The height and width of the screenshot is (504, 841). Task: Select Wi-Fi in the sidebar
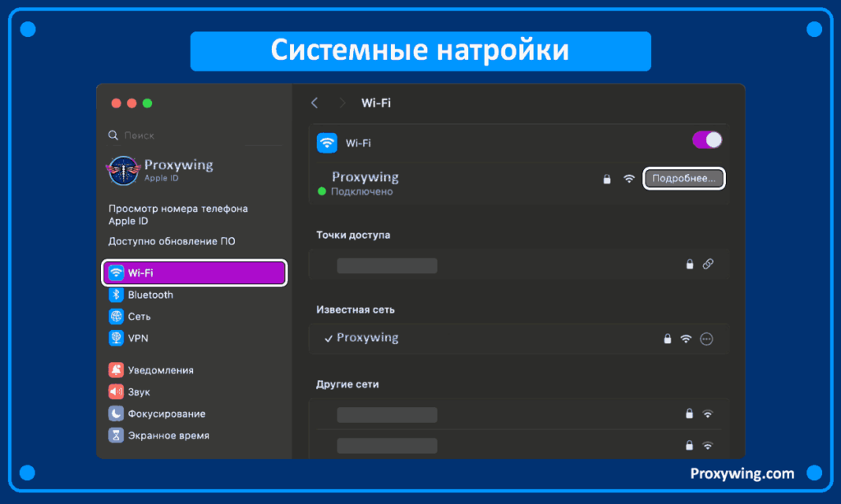pos(195,273)
